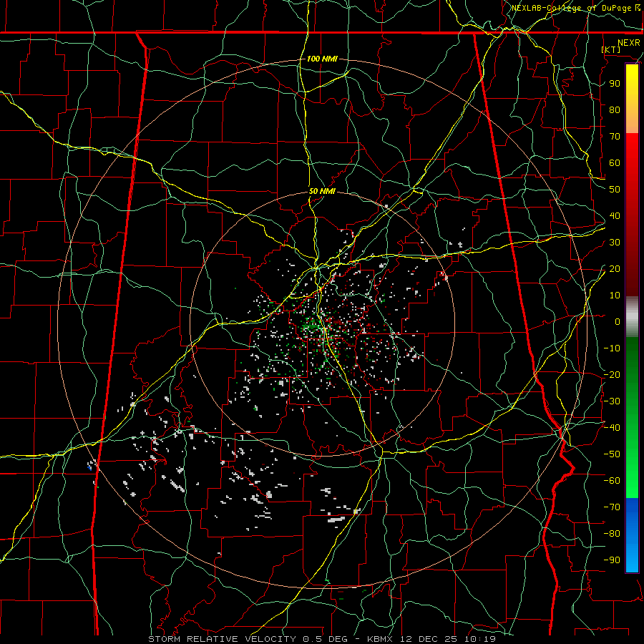644x644 pixels.
Task: Click the -50 value on the velocity scale
Action: click(612, 454)
